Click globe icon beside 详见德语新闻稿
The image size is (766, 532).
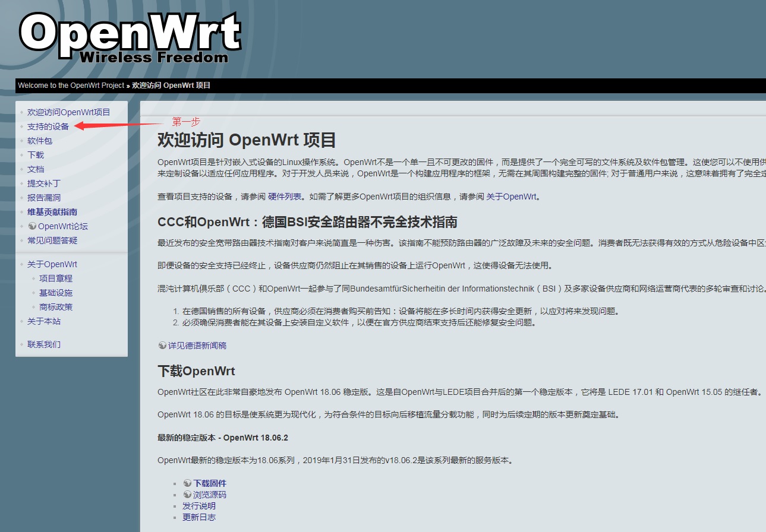[162, 345]
